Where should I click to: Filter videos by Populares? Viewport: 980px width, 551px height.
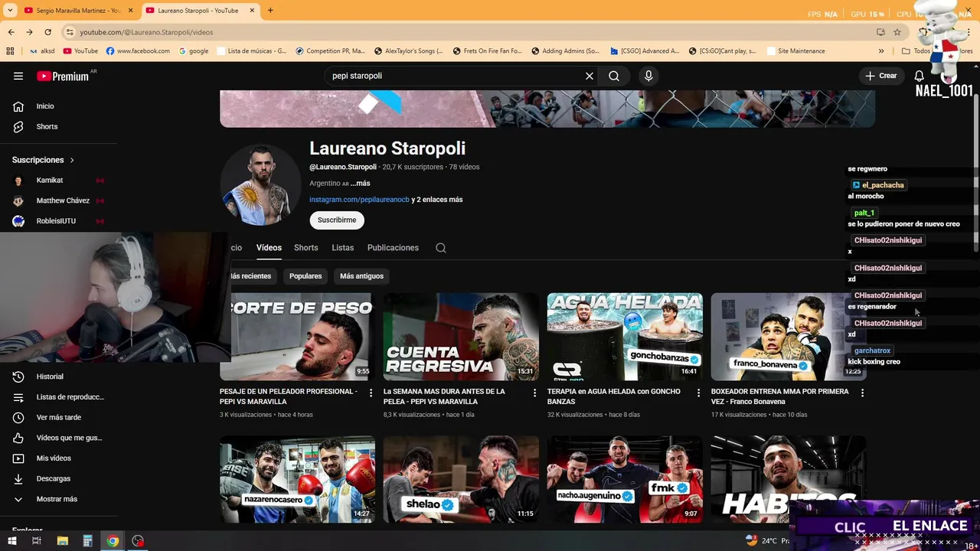pyautogui.click(x=305, y=276)
